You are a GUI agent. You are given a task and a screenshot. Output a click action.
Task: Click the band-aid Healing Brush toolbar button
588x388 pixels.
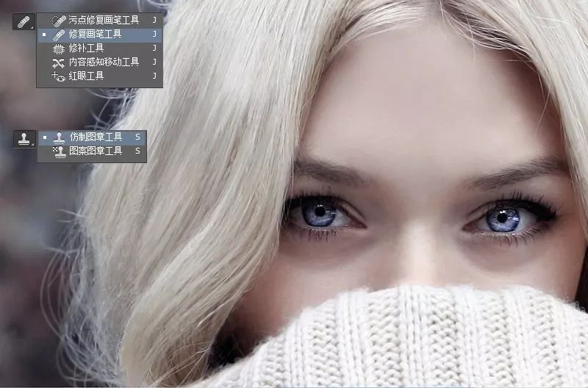[x=24, y=22]
